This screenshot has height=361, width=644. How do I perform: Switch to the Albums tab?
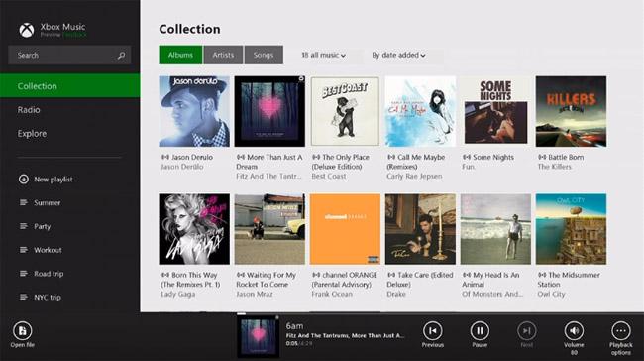(x=180, y=55)
